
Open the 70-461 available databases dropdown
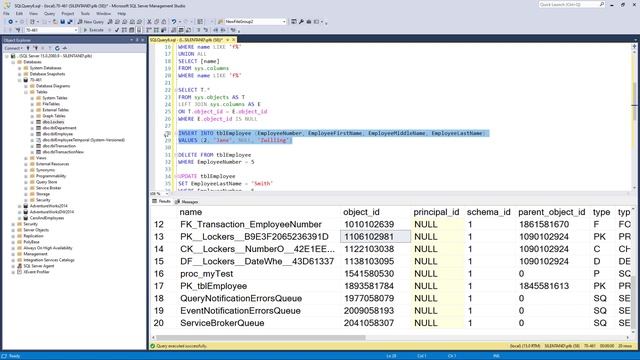click(51, 30)
